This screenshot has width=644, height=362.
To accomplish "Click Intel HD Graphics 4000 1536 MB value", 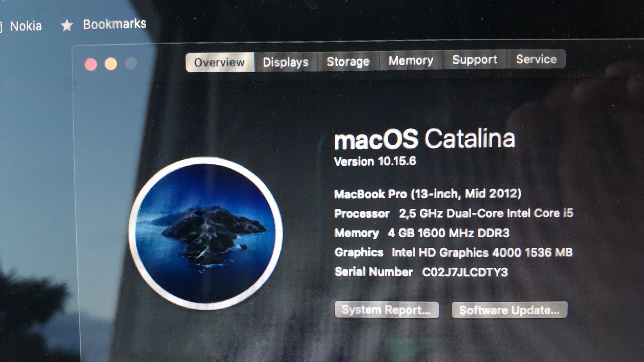I will tap(482, 252).
